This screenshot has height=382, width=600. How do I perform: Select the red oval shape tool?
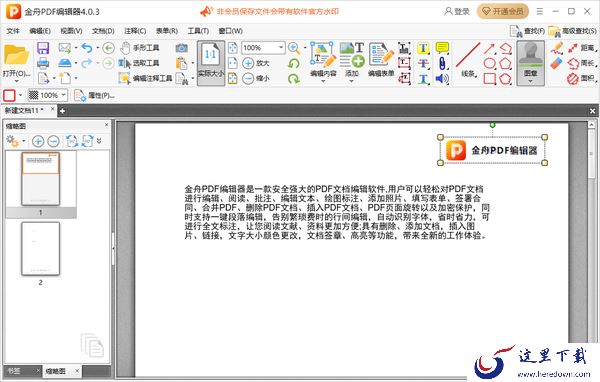(489, 63)
